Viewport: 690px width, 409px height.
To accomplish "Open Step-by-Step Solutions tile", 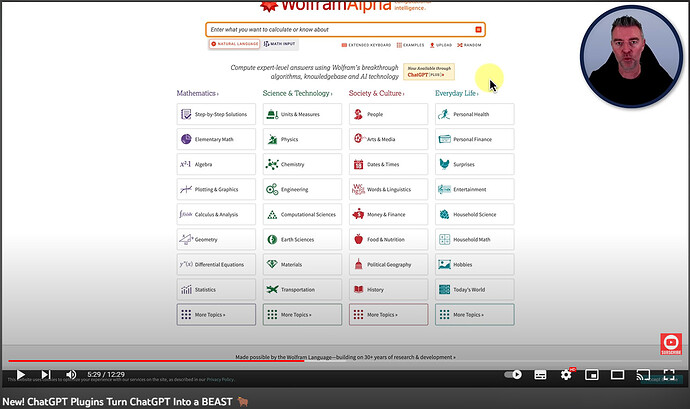I will [x=216, y=114].
